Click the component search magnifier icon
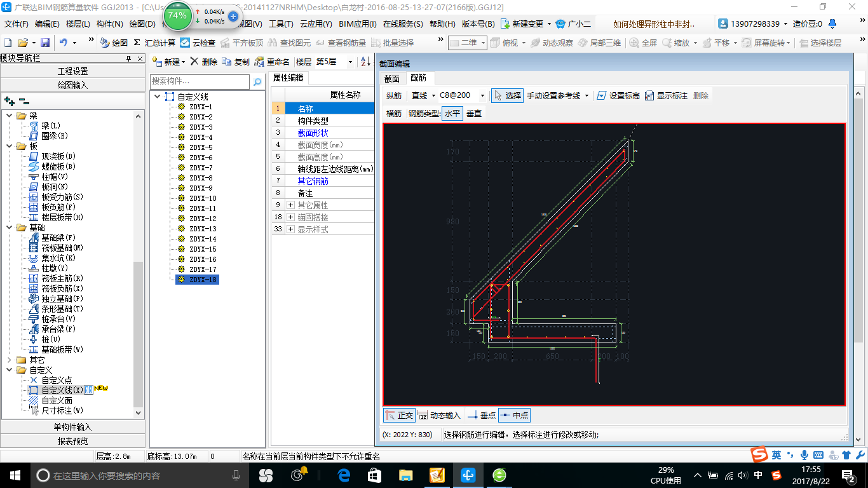Image resolution: width=868 pixels, height=488 pixels. pos(257,82)
